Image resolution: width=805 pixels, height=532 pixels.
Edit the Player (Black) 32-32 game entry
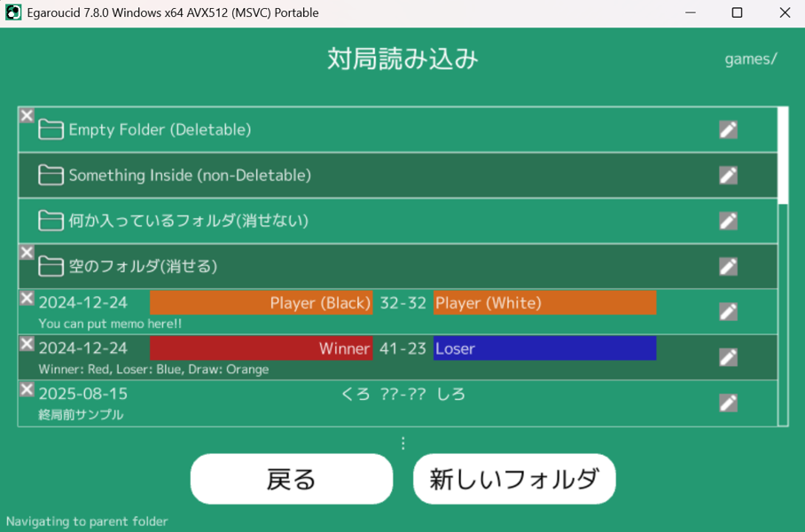click(x=728, y=312)
